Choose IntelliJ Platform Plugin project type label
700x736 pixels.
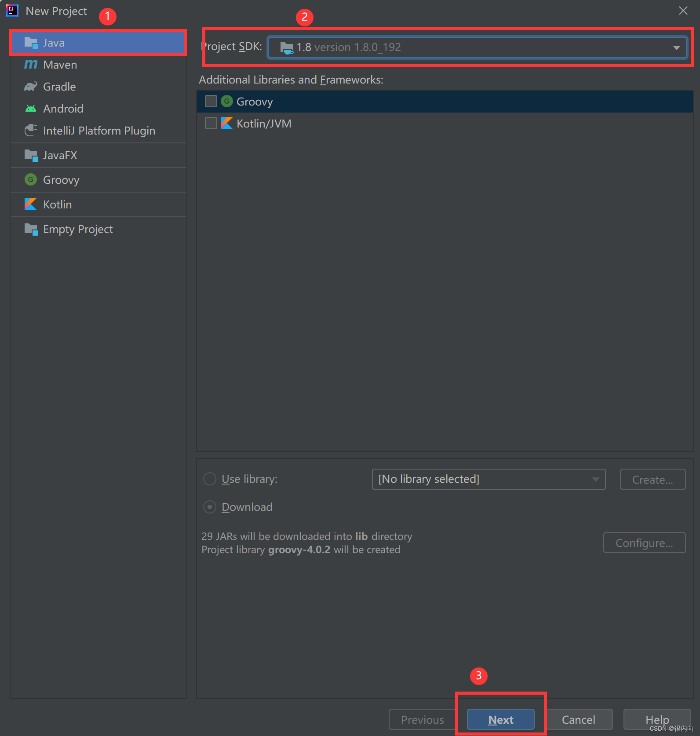click(x=99, y=131)
